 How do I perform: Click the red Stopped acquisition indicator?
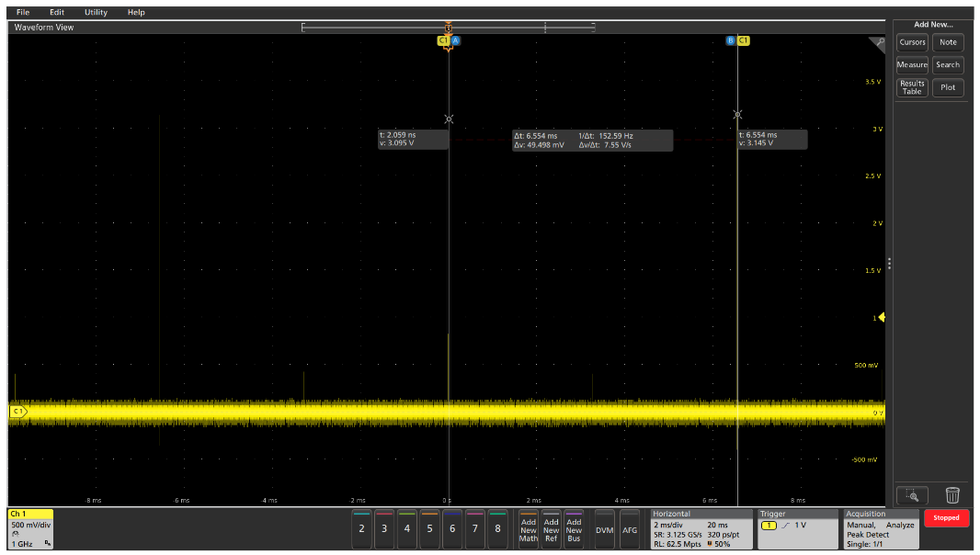pyautogui.click(x=946, y=518)
